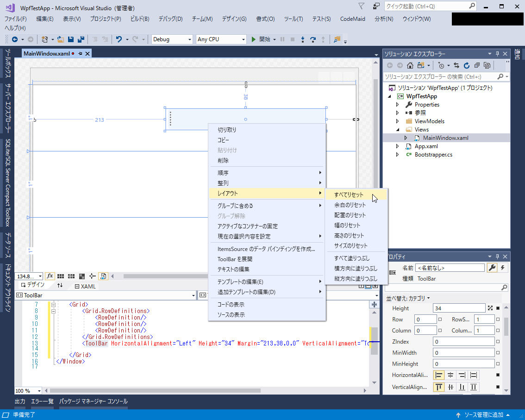Click Show All Files icon in Solution Explorer
Image resolution: width=525 pixels, height=420 pixels.
(x=487, y=65)
